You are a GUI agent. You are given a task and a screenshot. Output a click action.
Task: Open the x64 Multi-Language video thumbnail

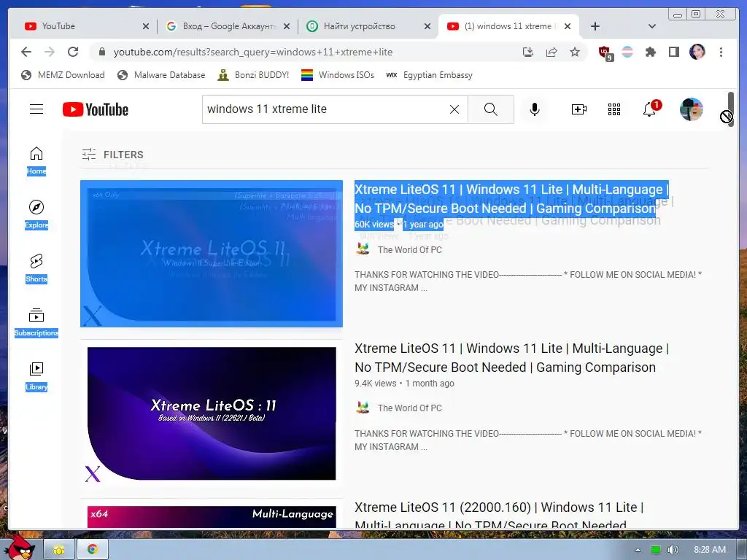pos(212,517)
